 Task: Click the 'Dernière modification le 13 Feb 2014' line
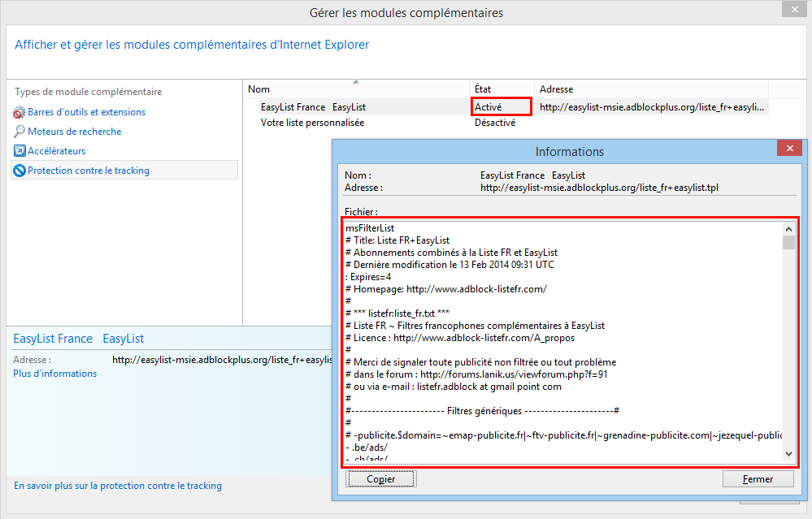pyautogui.click(x=449, y=265)
